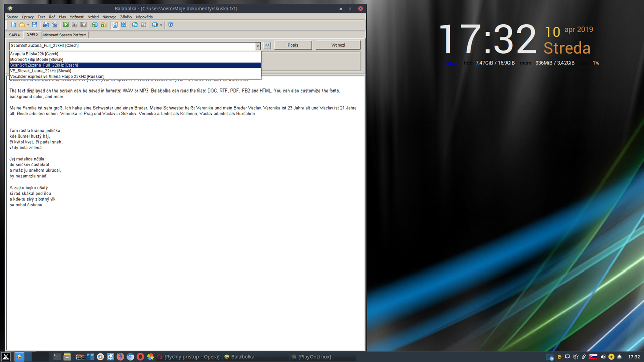
Task: Start reading aloud with green Play icon
Action: (66, 25)
